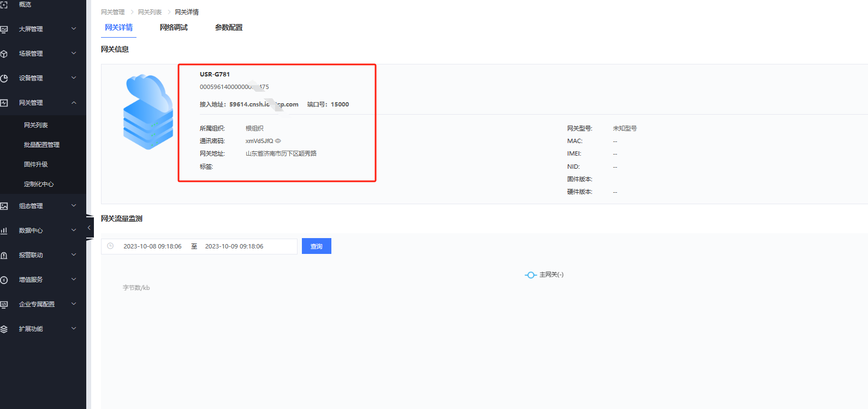Expand the 企业专属配置 menu chevron
Viewport: 868px width, 409px height.
coord(74,304)
